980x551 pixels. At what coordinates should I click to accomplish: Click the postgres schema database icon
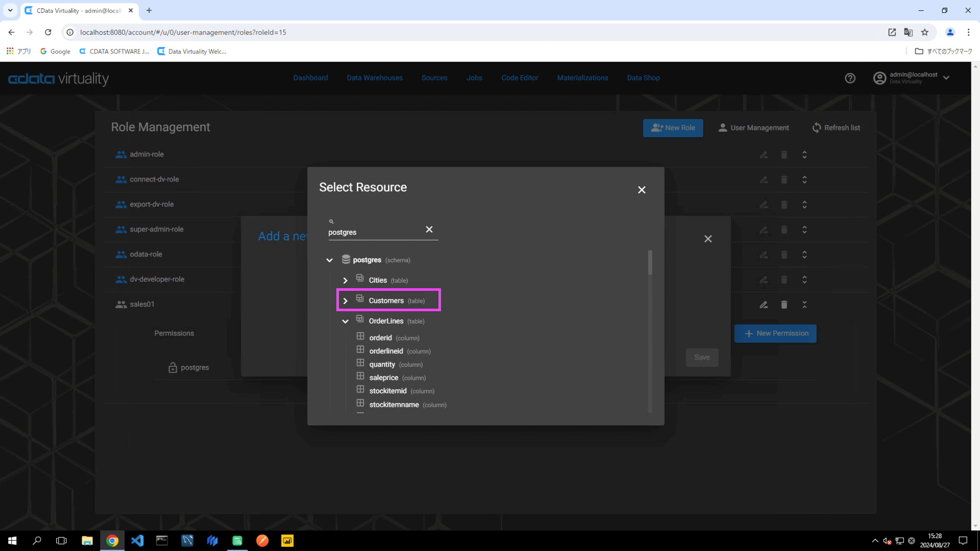pos(346,259)
